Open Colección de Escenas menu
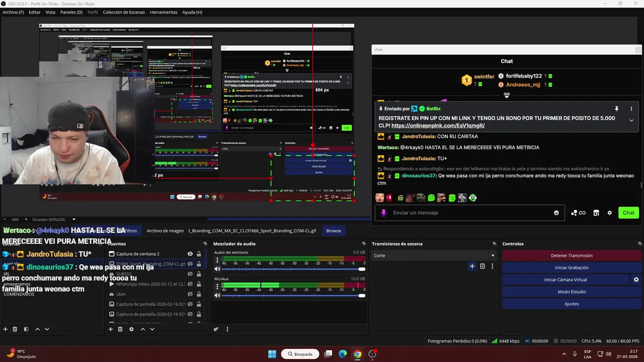The width and height of the screenshot is (644, 362). (x=124, y=12)
